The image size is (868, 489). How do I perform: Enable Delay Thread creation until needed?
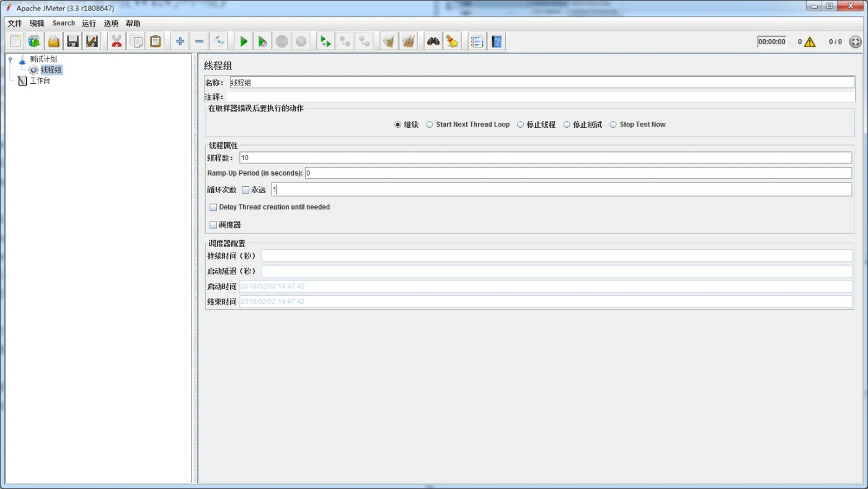point(213,207)
